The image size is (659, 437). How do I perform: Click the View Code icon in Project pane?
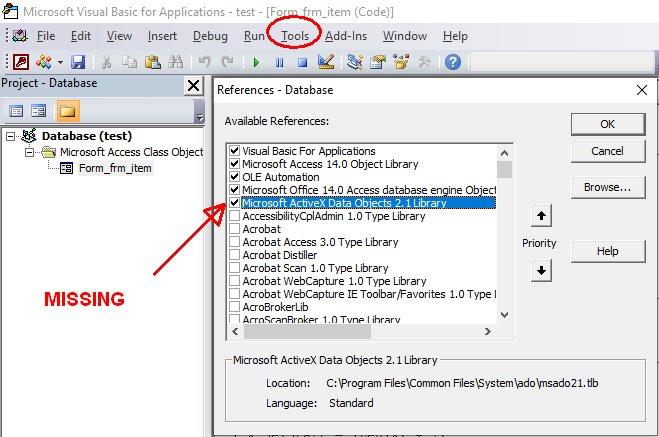tap(16, 111)
